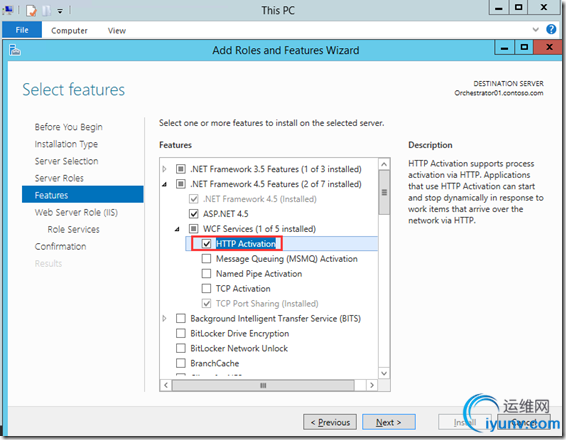Check the TCP Activation checkbox
566x440 pixels.
click(x=206, y=288)
